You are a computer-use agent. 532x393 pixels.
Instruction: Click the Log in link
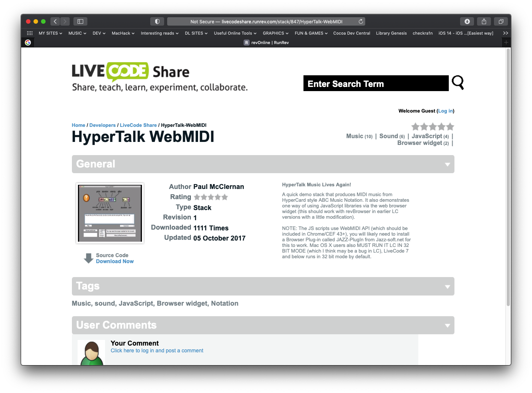445,111
